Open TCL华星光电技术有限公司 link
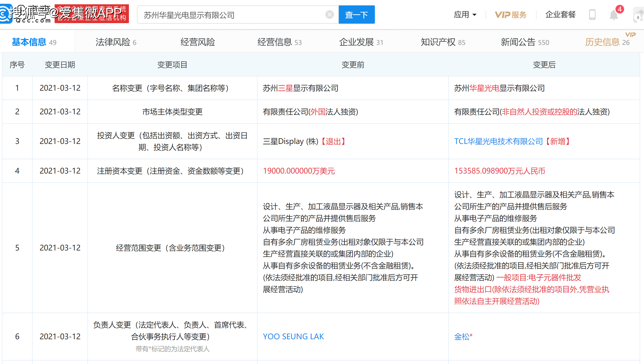Image resolution: width=644 pixels, height=364 pixels. pos(498,141)
